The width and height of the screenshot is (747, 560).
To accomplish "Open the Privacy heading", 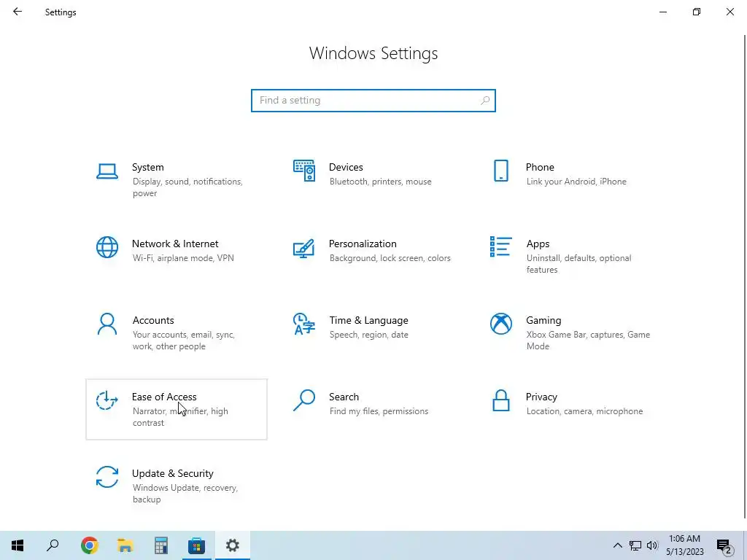I will tap(541, 397).
